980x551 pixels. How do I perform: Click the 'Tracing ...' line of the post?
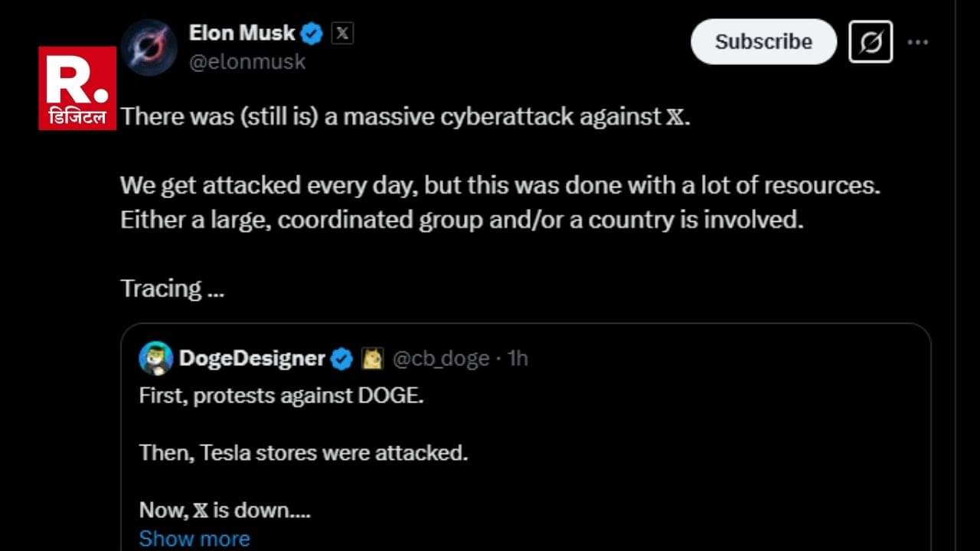171,289
